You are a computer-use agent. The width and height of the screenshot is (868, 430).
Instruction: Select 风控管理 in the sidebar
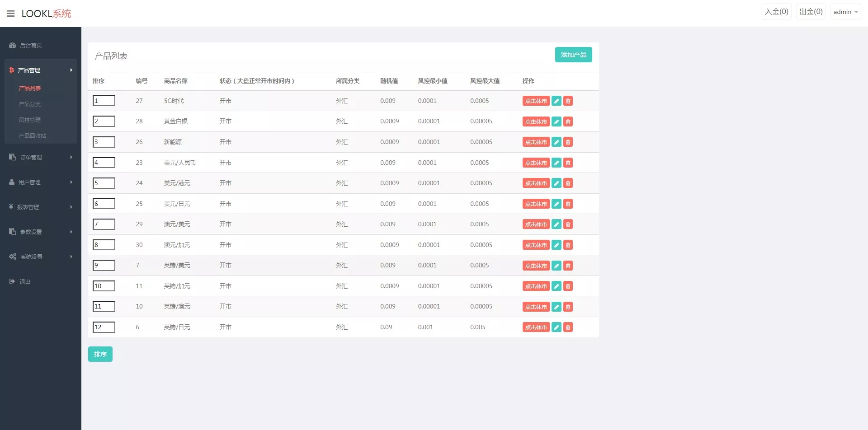click(30, 120)
